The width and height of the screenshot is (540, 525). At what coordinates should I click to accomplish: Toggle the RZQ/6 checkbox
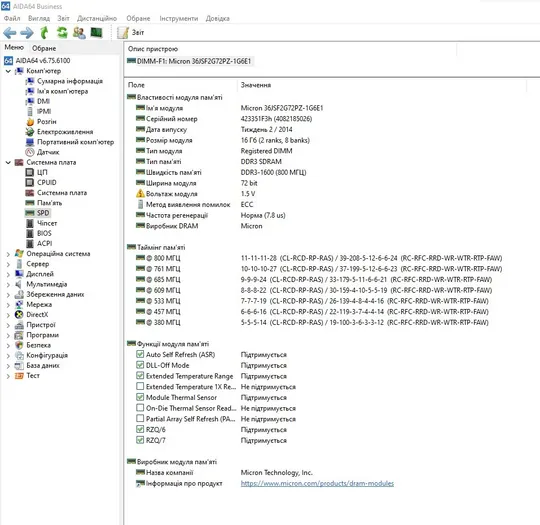point(140,429)
